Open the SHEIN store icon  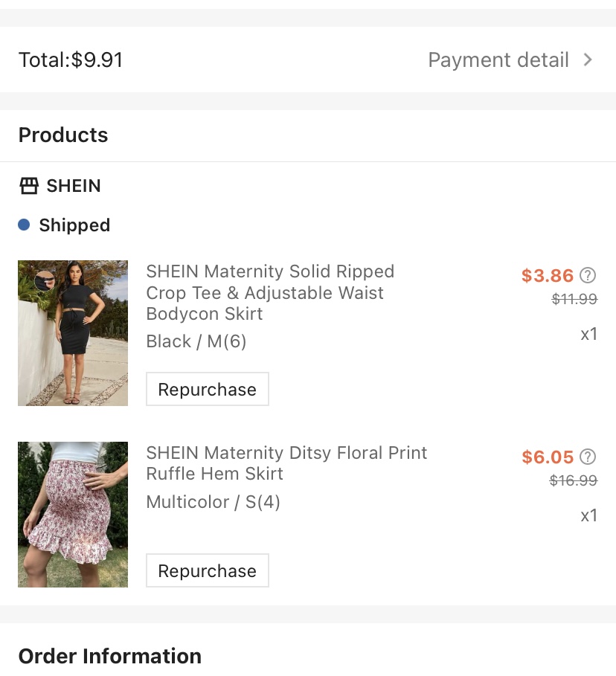(x=29, y=186)
